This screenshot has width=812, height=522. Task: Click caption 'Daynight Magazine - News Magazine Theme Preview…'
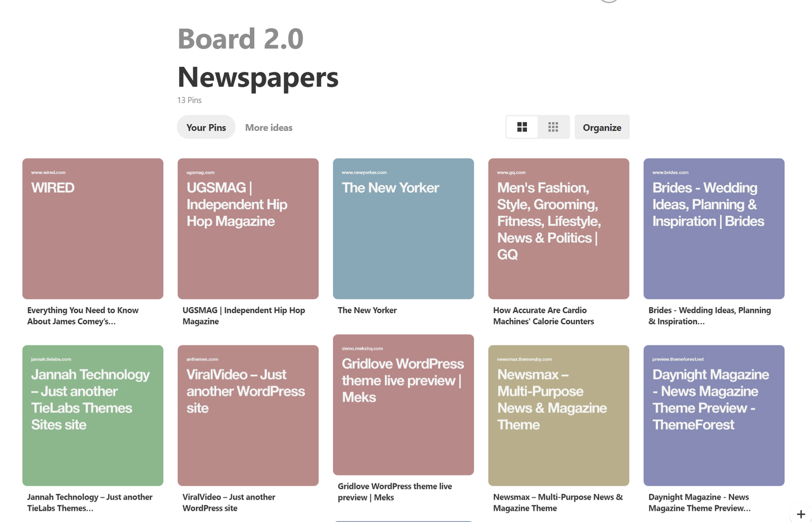pyautogui.click(x=699, y=502)
